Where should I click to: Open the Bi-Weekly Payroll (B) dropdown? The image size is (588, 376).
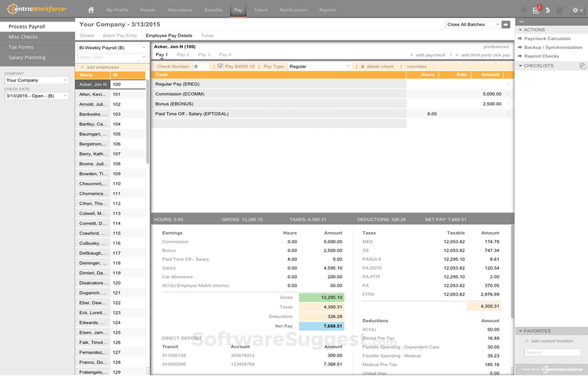(x=112, y=48)
